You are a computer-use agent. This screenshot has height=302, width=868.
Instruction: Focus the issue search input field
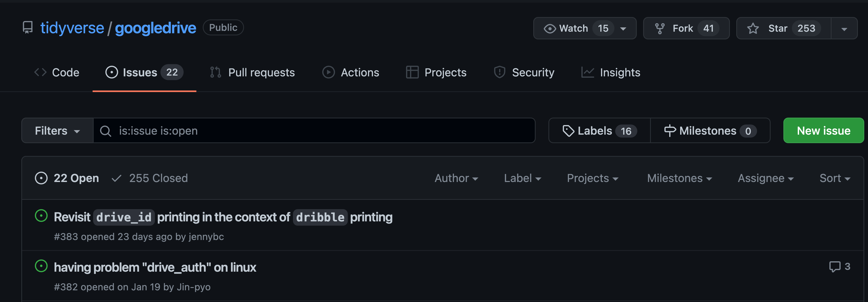coord(313,131)
